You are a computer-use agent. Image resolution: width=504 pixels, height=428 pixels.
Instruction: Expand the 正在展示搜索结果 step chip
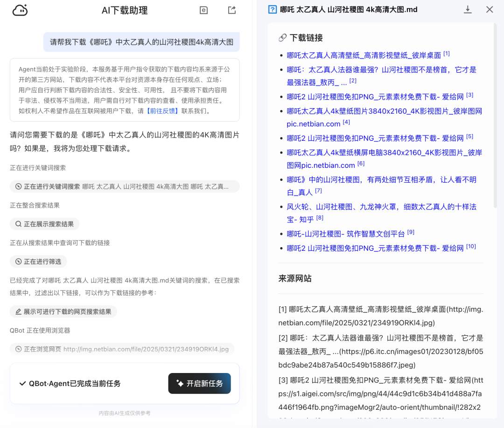coord(45,224)
